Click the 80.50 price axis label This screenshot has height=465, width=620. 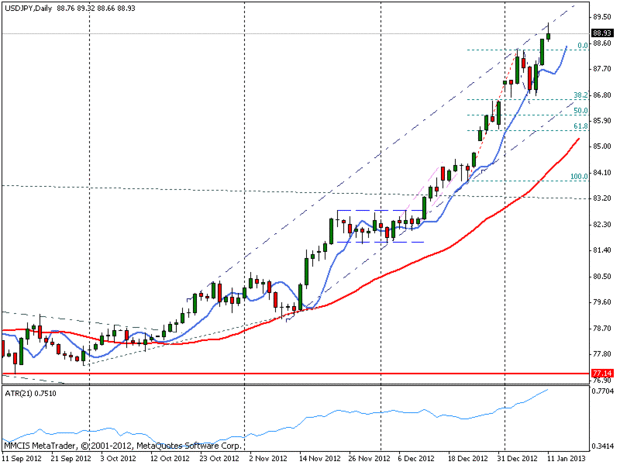click(602, 276)
